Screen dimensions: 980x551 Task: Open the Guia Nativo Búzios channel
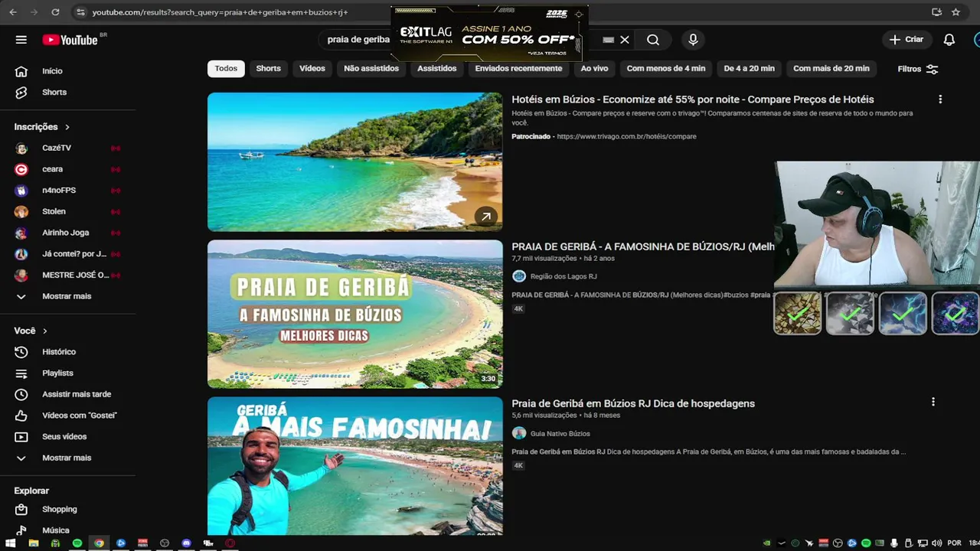tap(560, 434)
